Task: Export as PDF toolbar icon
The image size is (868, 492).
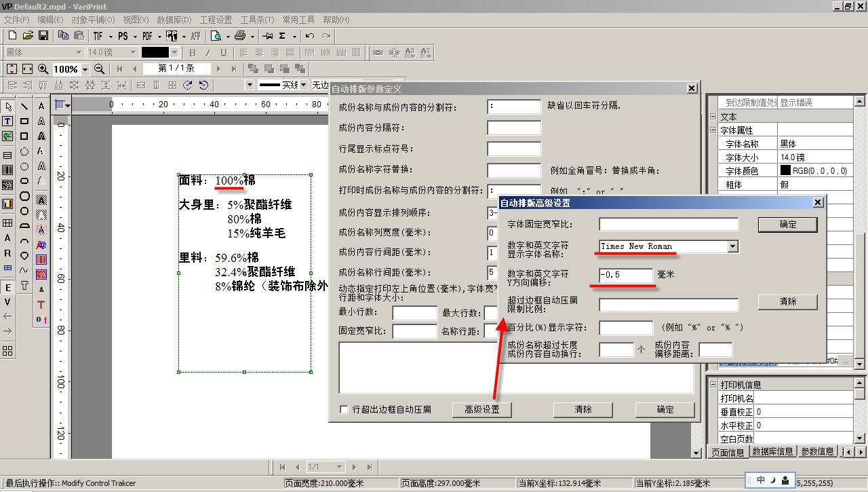Action: click(x=147, y=36)
